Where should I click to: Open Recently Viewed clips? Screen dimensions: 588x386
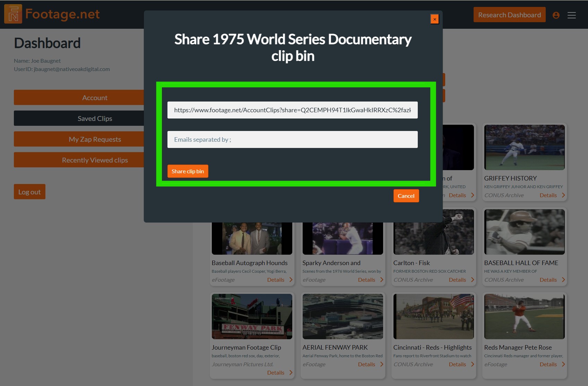click(79, 160)
